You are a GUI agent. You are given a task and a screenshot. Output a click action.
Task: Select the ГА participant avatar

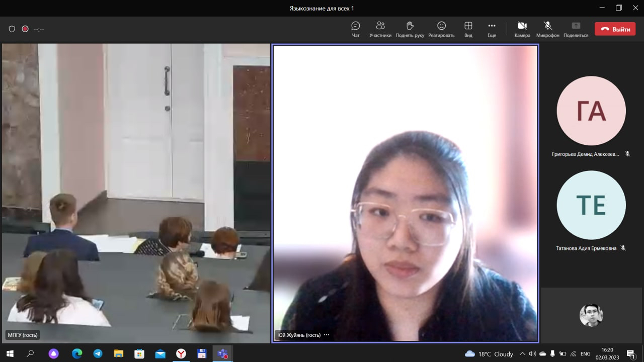point(591,111)
